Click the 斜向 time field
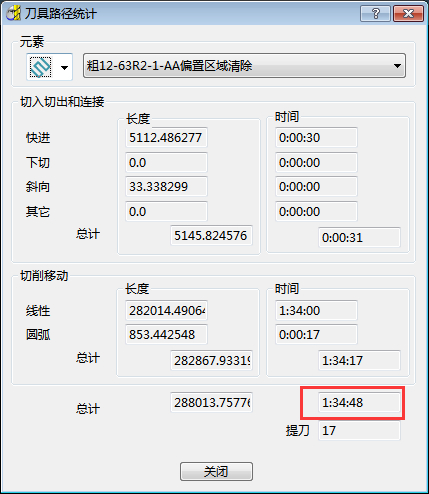 (316, 186)
